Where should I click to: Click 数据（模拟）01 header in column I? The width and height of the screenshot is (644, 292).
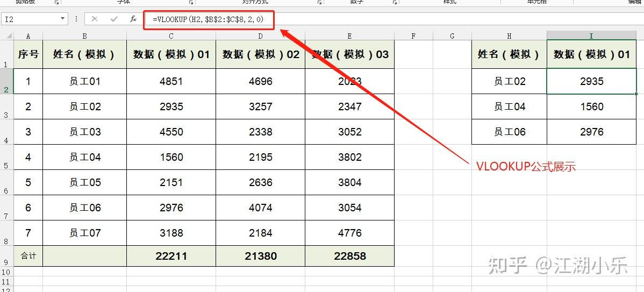(591, 54)
